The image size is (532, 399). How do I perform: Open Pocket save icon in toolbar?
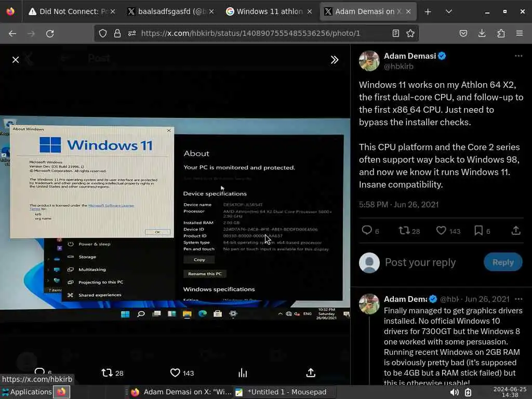coord(463,33)
